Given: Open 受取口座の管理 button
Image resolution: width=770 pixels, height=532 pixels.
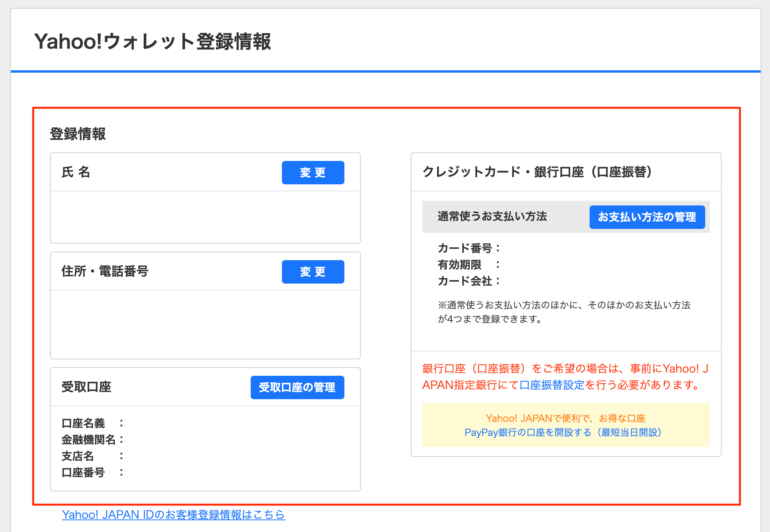Looking at the screenshot, I should (x=297, y=387).
